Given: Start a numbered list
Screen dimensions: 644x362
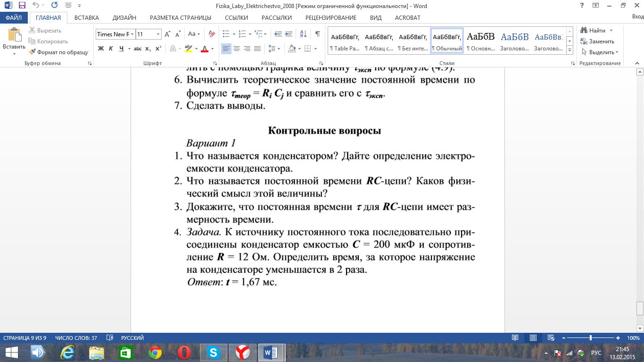Looking at the screenshot, I should pos(242,34).
